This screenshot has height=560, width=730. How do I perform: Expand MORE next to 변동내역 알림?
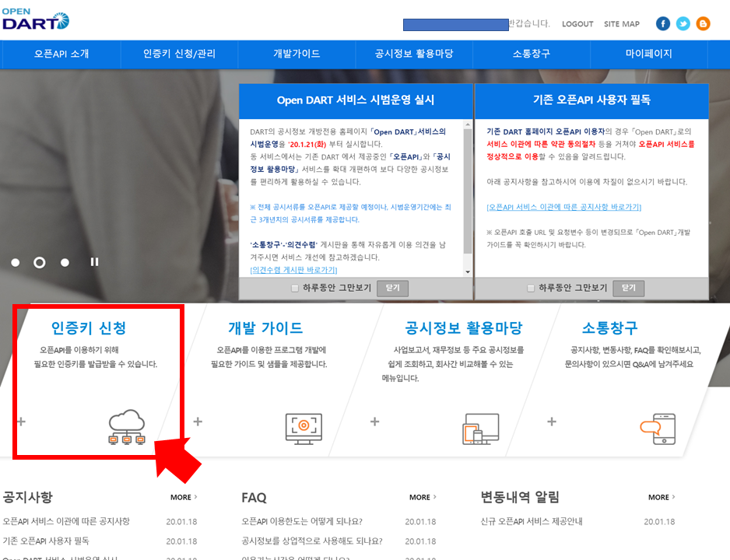[x=662, y=497]
